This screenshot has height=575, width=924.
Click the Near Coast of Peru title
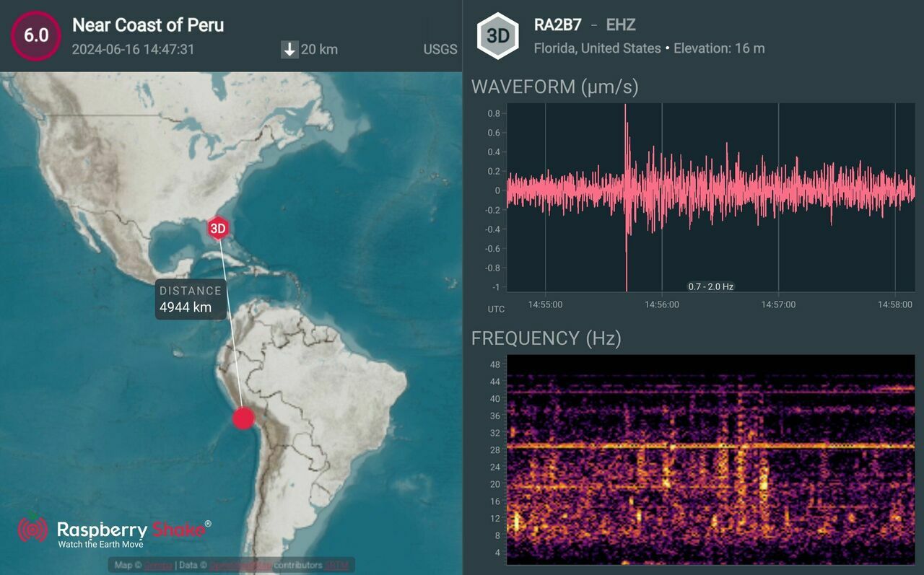click(x=148, y=25)
